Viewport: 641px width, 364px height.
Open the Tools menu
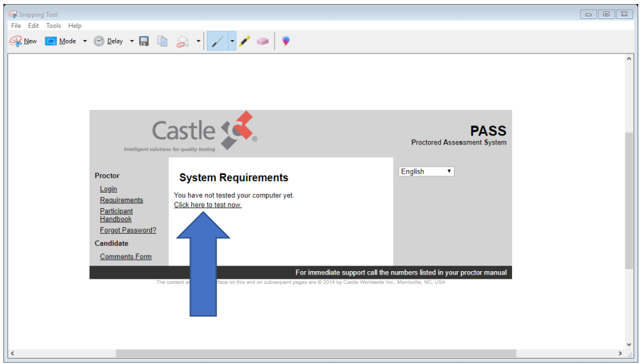point(53,25)
